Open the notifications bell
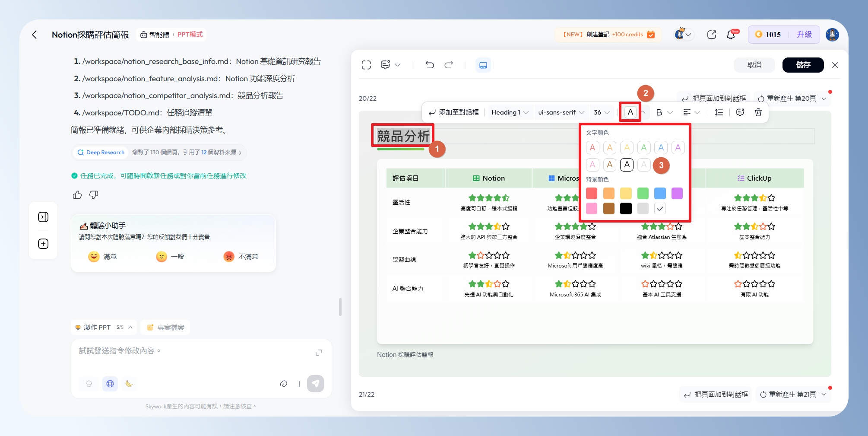 (731, 35)
